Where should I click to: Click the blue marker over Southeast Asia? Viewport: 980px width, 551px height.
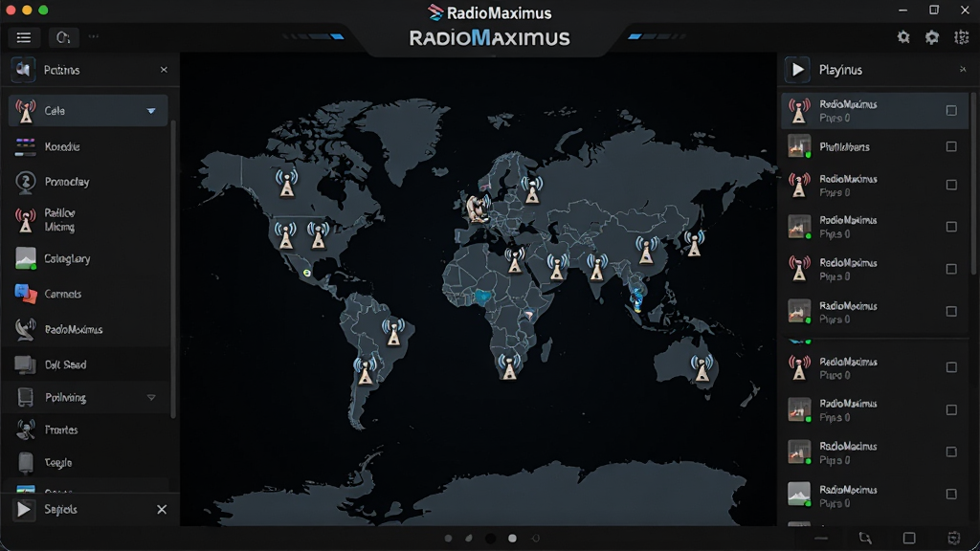[x=636, y=299]
